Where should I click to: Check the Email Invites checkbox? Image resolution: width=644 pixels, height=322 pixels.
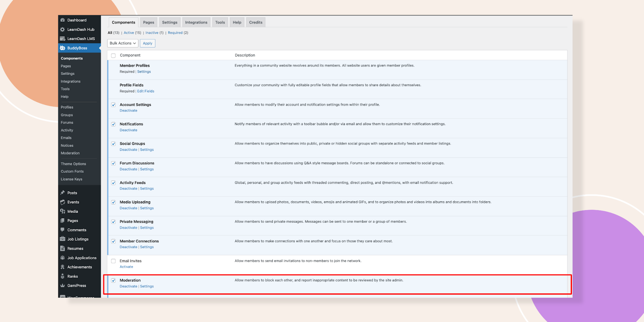(x=114, y=261)
